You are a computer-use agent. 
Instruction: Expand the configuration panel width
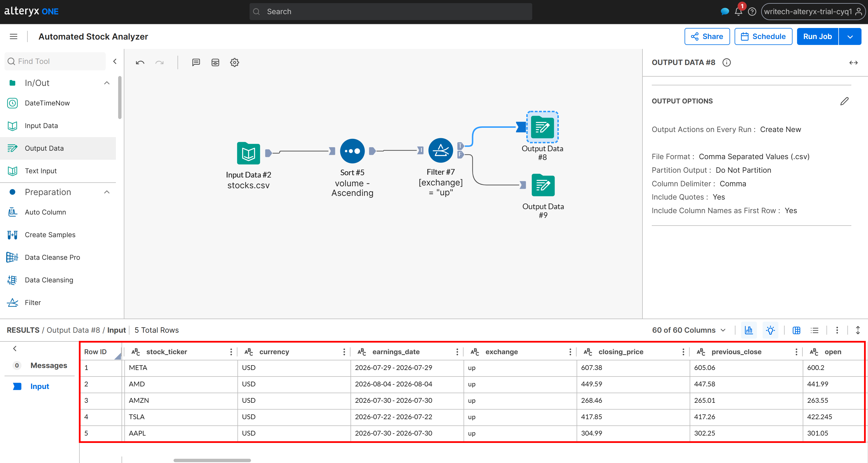tap(854, 63)
